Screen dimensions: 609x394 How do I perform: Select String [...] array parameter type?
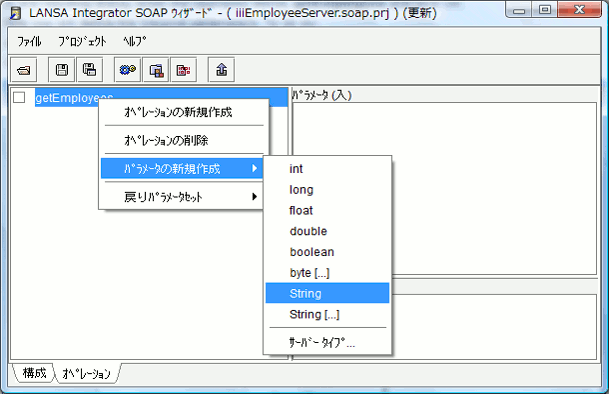pyautogui.click(x=327, y=314)
